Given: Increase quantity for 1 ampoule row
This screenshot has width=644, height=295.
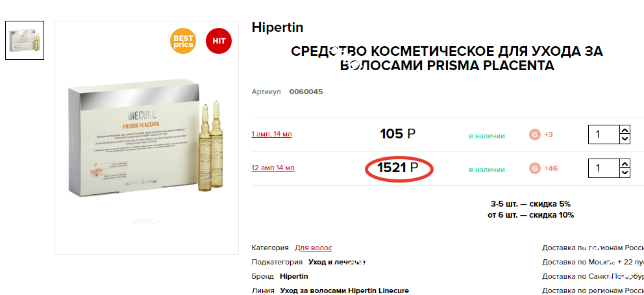Looking at the screenshot, I should [x=625, y=130].
